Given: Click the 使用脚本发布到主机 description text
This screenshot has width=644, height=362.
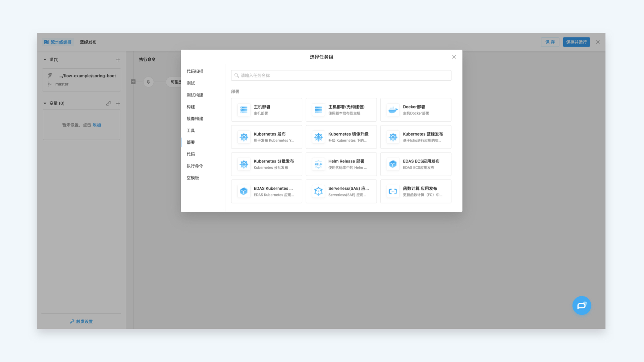Looking at the screenshot, I should coord(344,113).
